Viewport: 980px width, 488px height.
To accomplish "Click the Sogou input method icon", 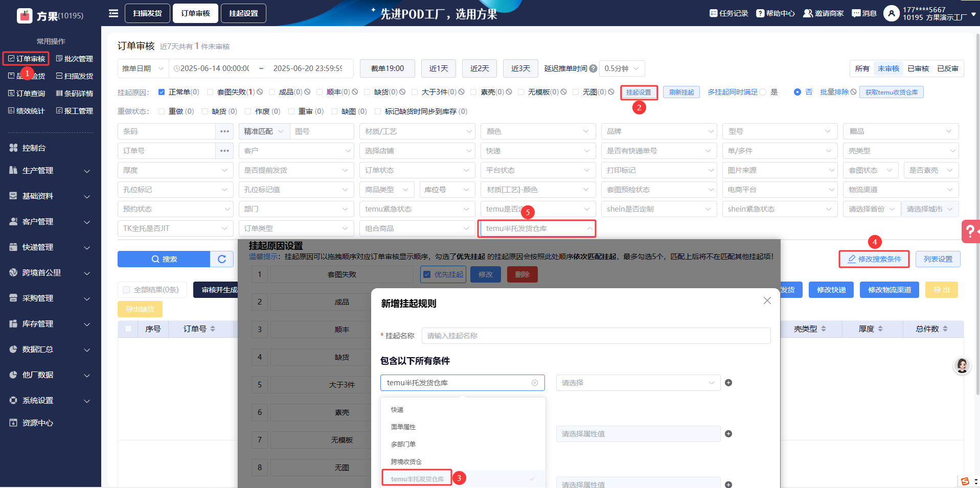I will [965, 481].
